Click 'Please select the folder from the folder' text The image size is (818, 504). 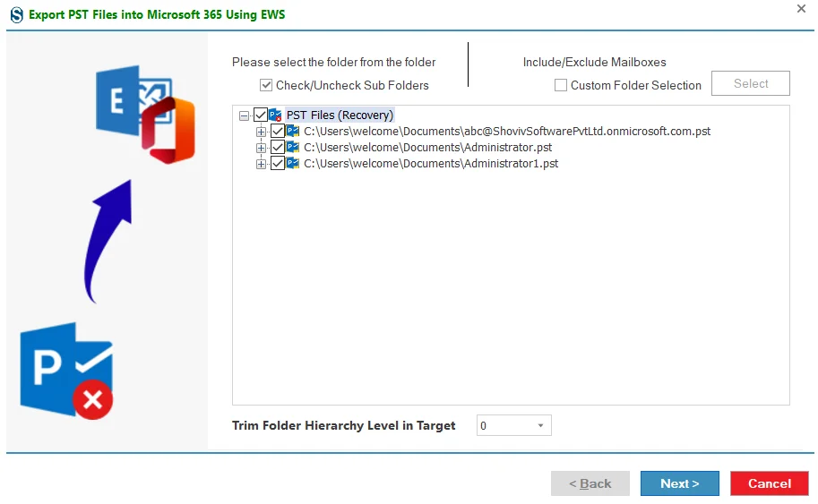(334, 62)
